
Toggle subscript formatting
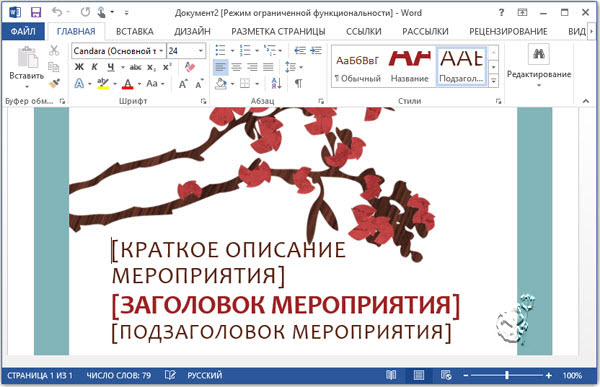pos(152,67)
